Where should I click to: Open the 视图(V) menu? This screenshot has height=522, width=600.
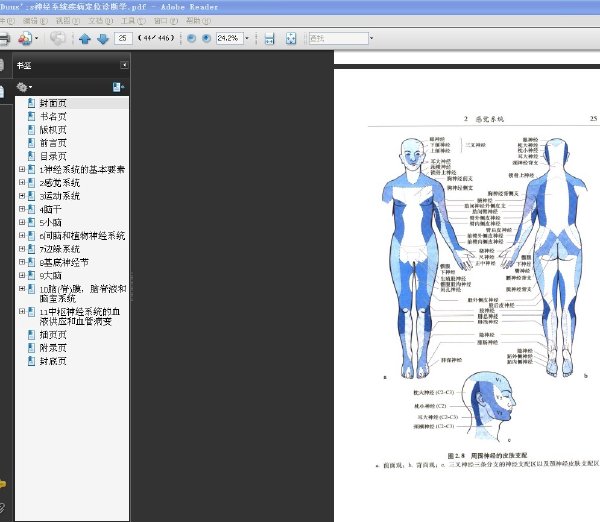68,21
